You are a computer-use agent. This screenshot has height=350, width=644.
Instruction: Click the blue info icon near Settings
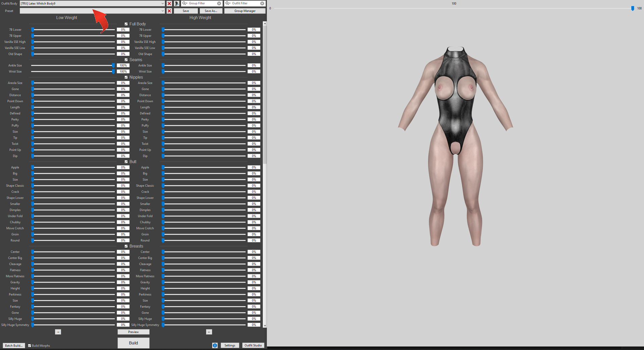click(215, 345)
